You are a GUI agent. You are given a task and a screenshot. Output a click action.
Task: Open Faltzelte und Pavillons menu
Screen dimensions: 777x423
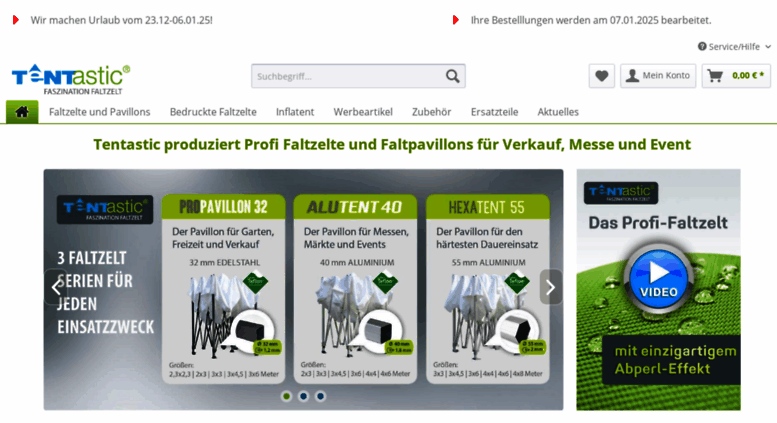pyautogui.click(x=100, y=112)
